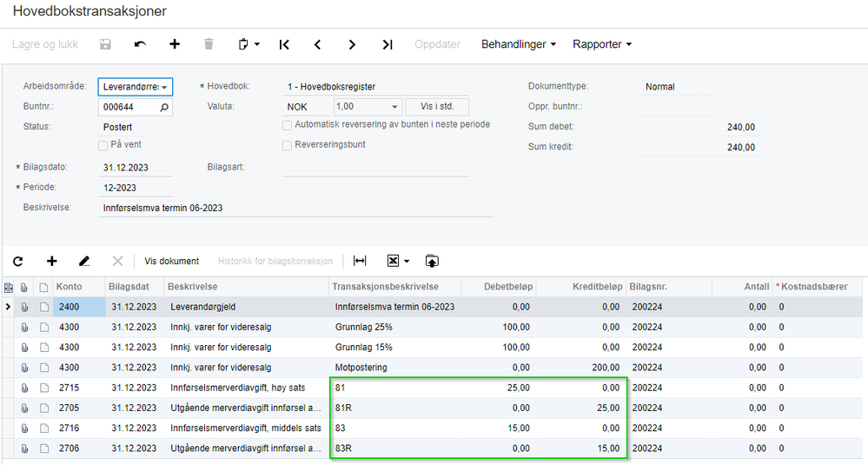Click the grid X delete row icon
This screenshot has height=465, width=868.
tap(118, 262)
